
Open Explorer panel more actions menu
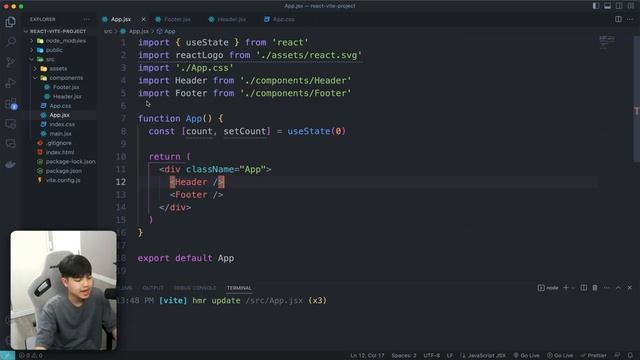coord(87,19)
